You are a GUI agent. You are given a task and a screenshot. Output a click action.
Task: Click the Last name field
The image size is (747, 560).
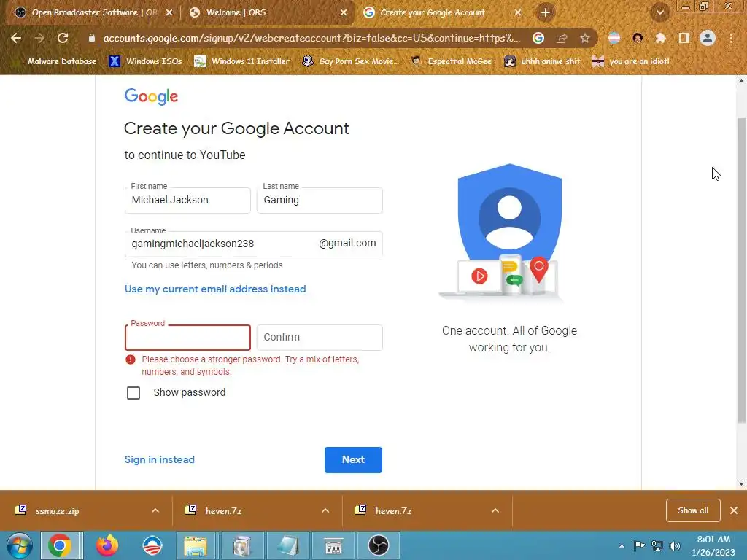pyautogui.click(x=320, y=200)
